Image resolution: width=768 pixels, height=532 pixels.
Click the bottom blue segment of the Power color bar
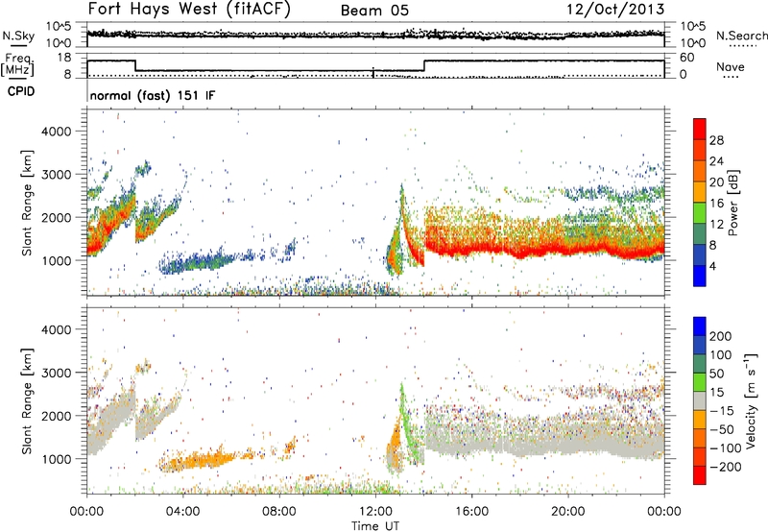click(700, 276)
